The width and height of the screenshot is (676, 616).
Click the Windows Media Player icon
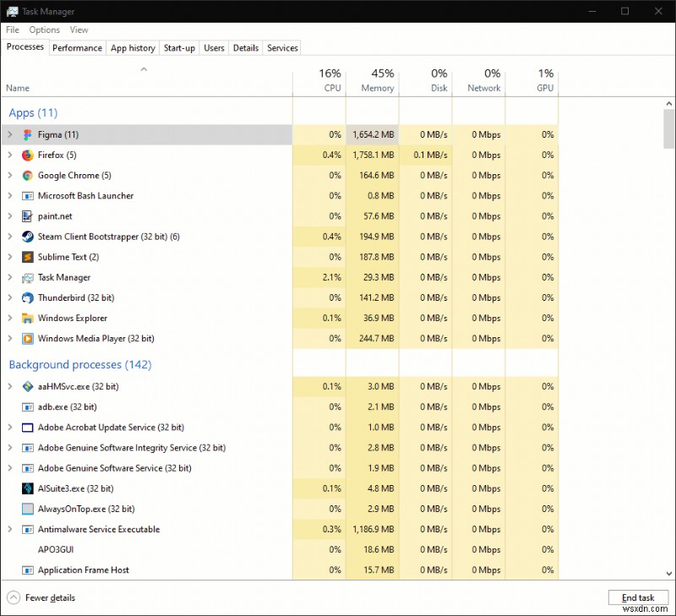pos(26,339)
